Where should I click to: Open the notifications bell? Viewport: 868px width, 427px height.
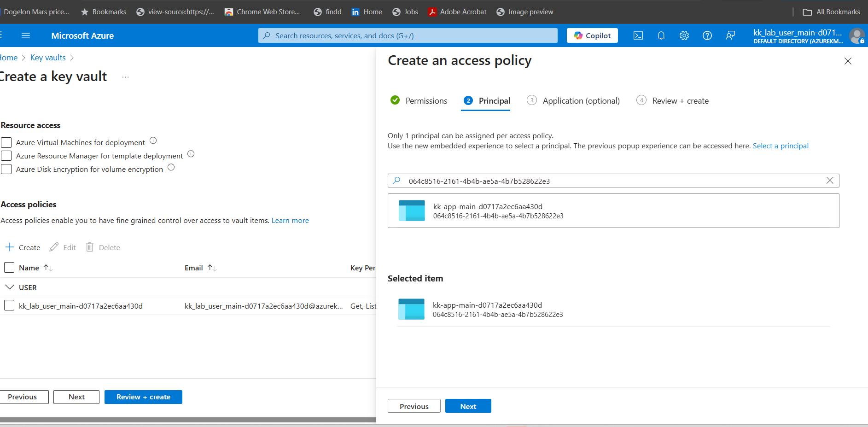pos(661,35)
